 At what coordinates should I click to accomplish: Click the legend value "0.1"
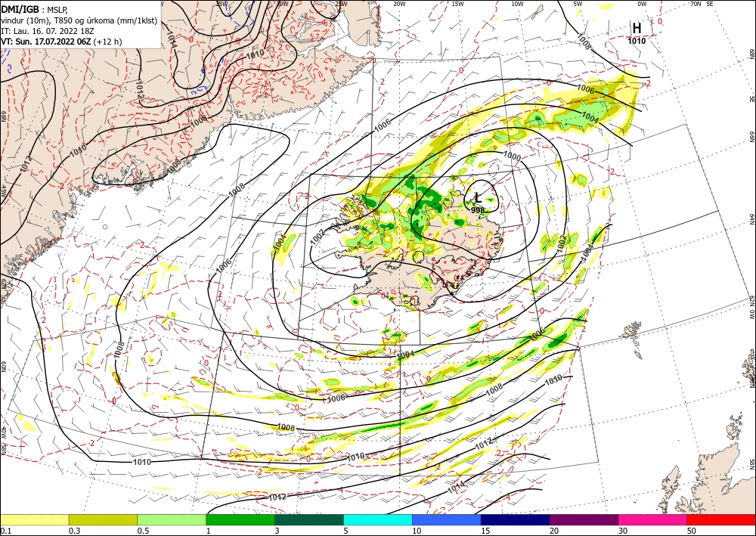pyautogui.click(x=5, y=531)
